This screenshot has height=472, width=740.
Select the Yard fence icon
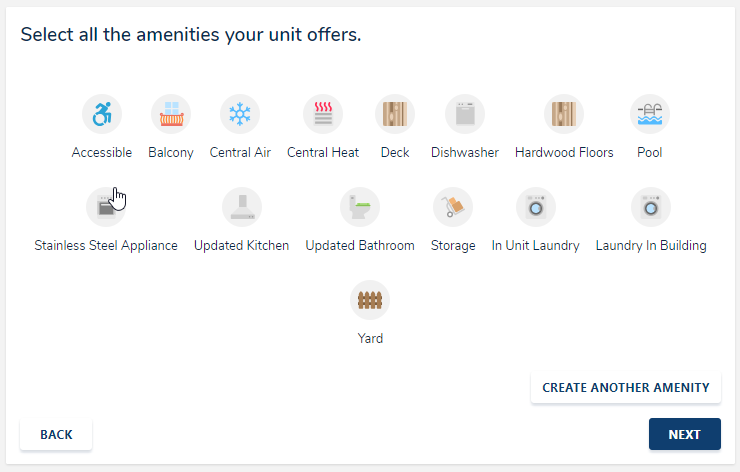[370, 300]
